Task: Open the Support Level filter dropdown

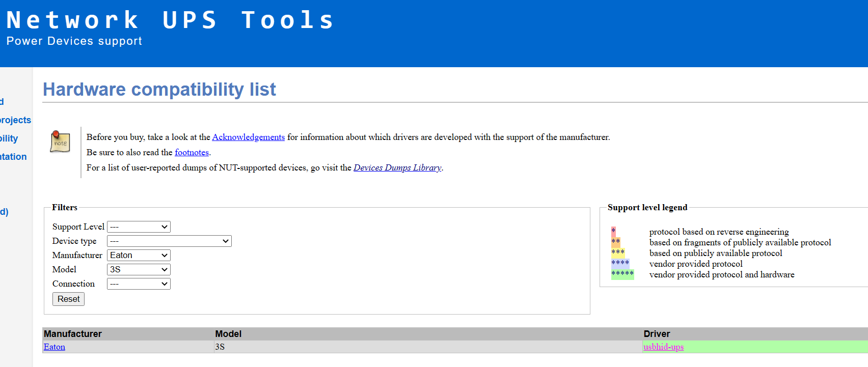Action: pos(139,227)
